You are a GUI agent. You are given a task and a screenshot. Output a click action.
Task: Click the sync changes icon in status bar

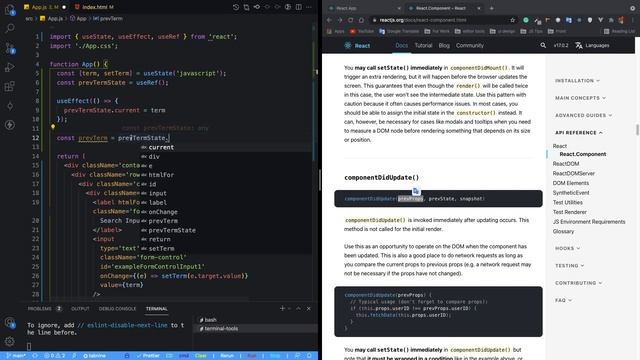click(x=35, y=356)
